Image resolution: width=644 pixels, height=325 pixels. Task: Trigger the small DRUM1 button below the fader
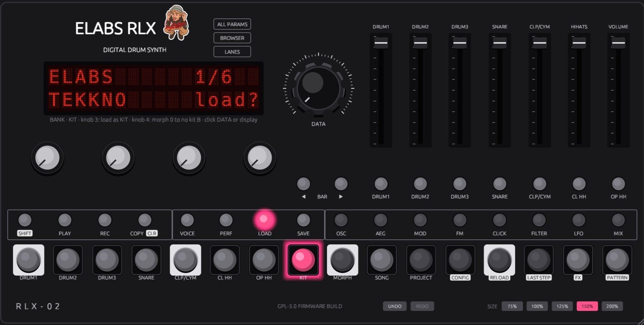(x=381, y=184)
